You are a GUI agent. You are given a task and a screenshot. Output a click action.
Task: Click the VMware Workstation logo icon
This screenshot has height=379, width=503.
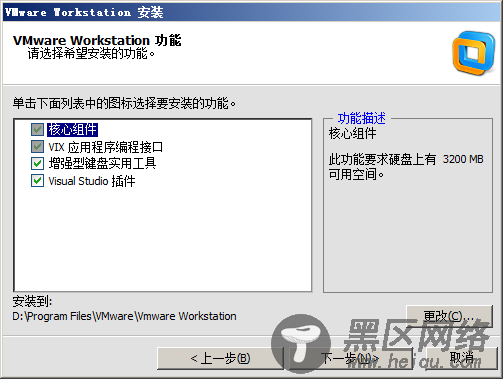[474, 53]
